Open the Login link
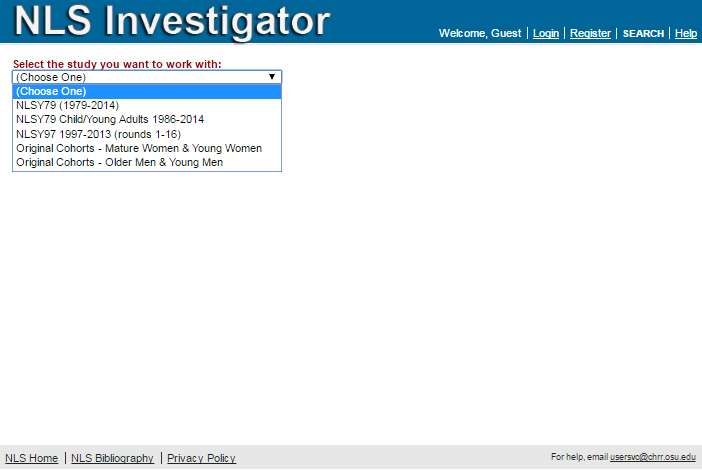Viewport: 702px width, 470px height. click(546, 33)
